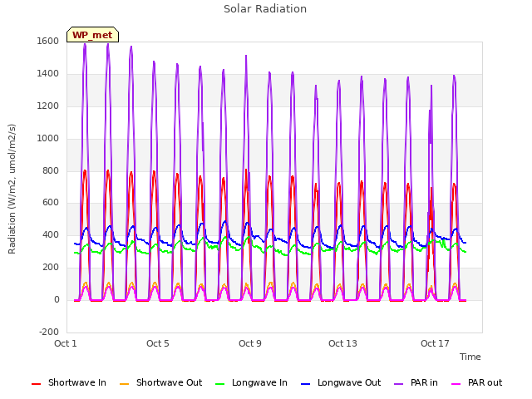
Task: Click the first PAR in peak on Oct 1
Action: pos(85,45)
